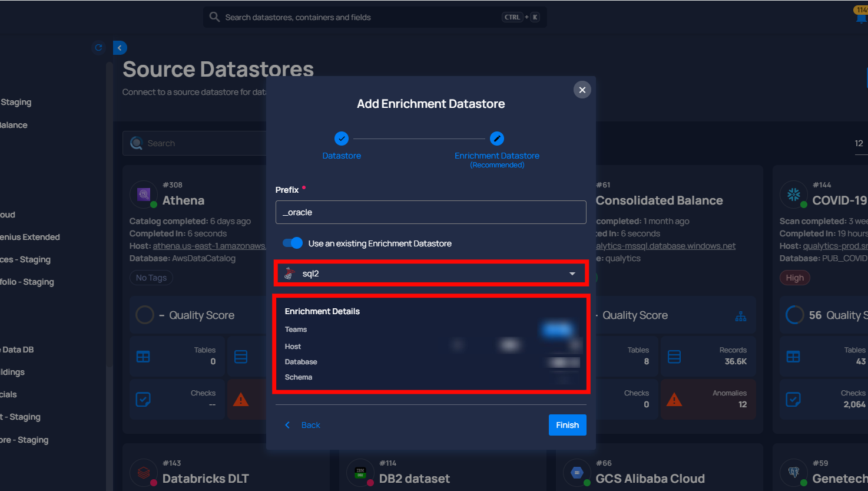Click Consolidated Balance quality score hierarchy icon

[741, 316]
